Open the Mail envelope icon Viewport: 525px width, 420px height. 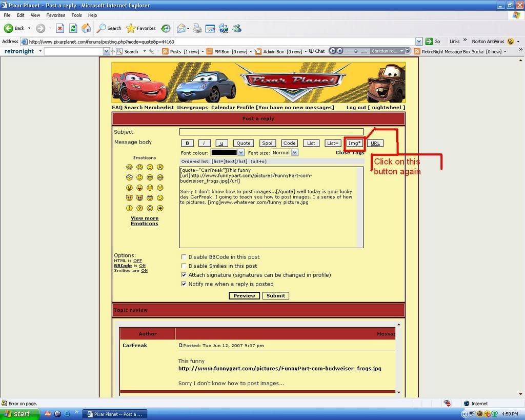tap(181, 28)
